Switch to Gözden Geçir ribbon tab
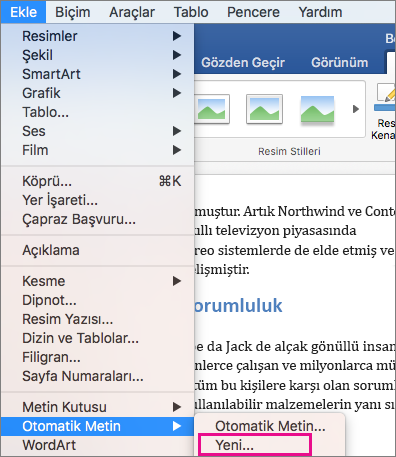The height and width of the screenshot is (457, 396). (243, 63)
